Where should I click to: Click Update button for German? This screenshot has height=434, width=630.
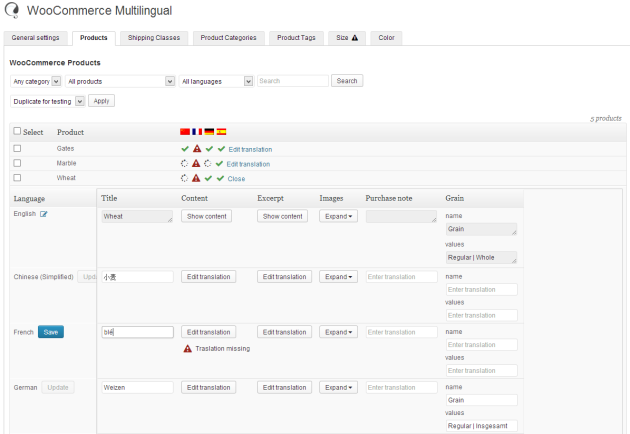point(58,387)
